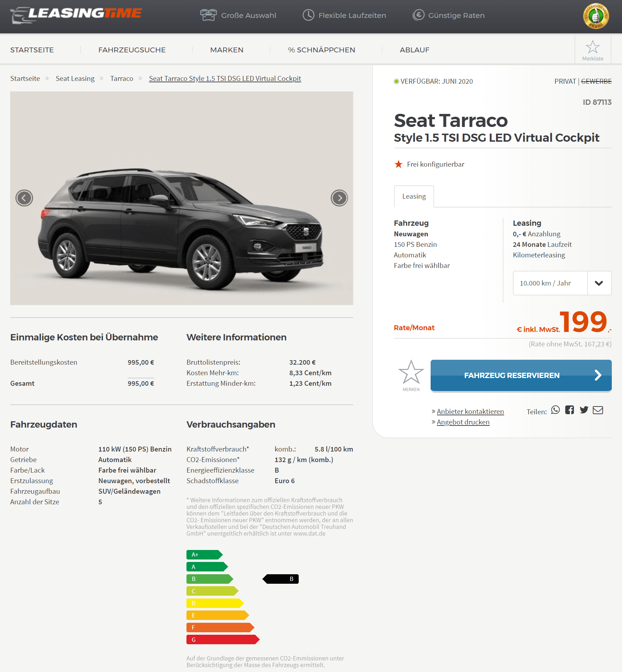Screen dimensions: 622x672
Task: Click the 132 g / km CO2 value
Action: click(304, 460)
